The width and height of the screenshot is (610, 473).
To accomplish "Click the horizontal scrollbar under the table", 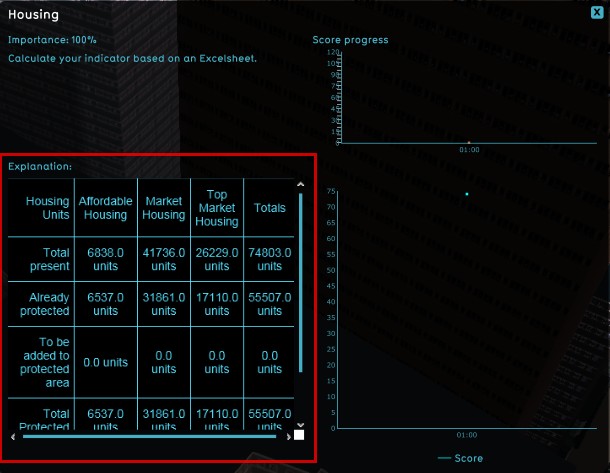I will pyautogui.click(x=150, y=436).
